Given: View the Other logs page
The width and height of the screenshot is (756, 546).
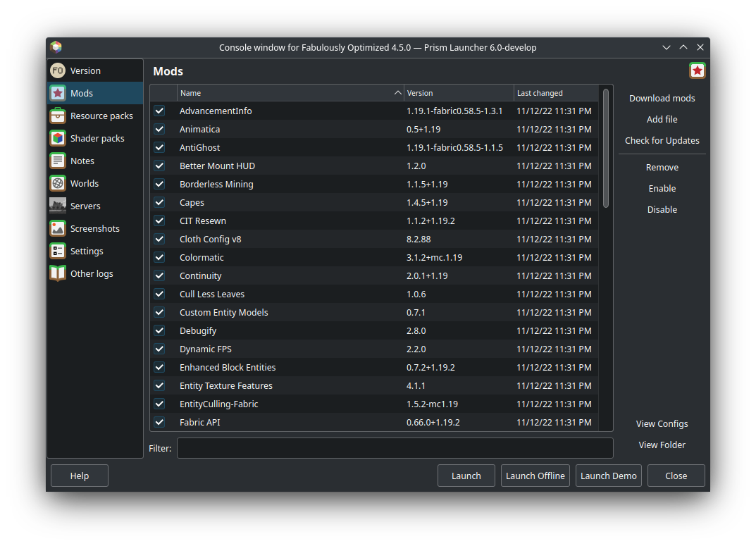Looking at the screenshot, I should tap(95, 274).
